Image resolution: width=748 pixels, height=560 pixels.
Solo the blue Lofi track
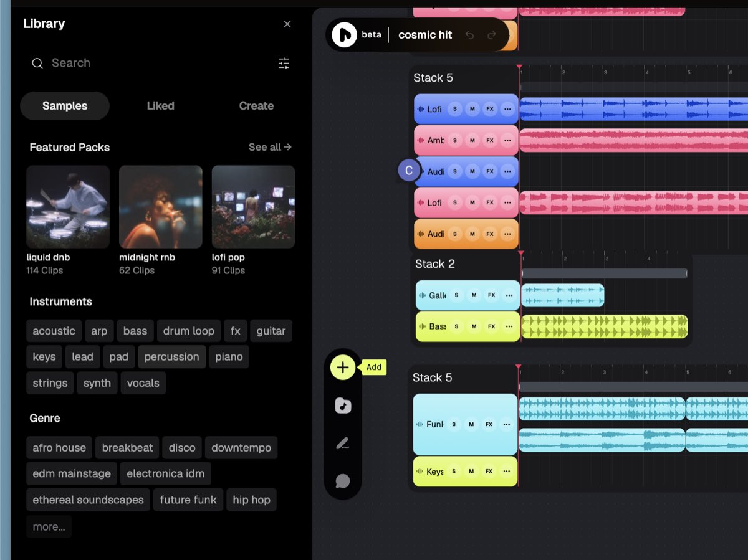click(455, 109)
